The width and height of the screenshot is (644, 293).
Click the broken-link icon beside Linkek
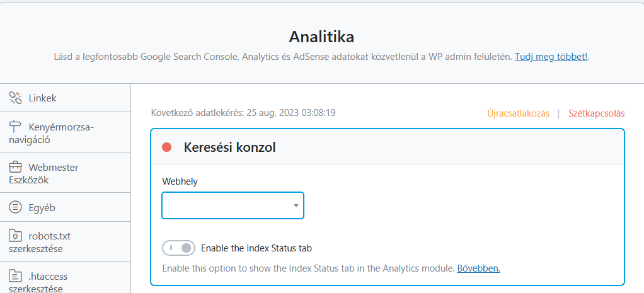[x=15, y=98]
